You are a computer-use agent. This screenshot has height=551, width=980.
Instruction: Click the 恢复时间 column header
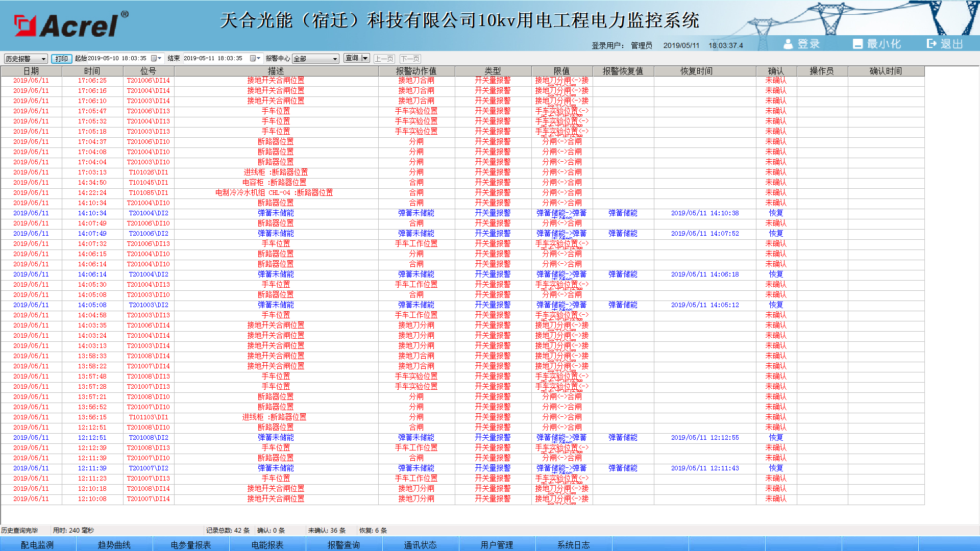pos(705,71)
